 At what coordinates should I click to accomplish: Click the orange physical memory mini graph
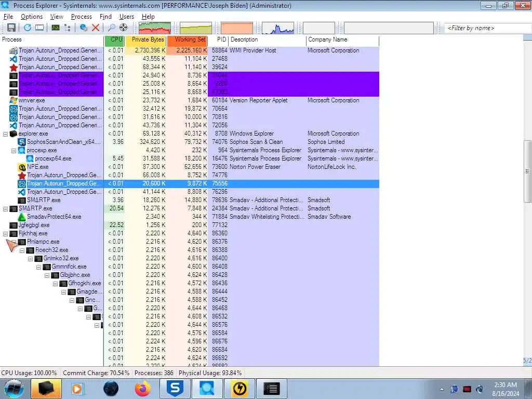237,28
